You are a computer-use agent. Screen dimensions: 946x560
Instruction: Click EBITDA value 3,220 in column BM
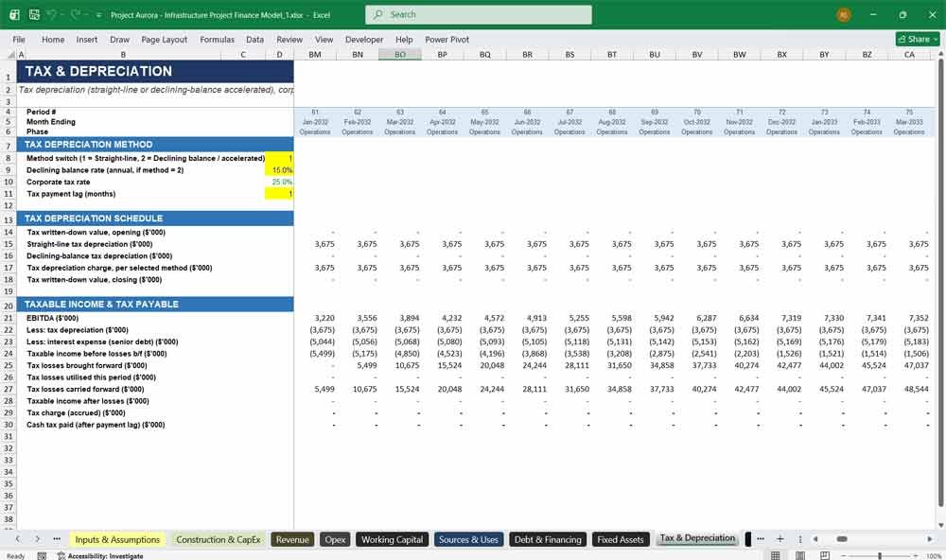click(x=324, y=318)
